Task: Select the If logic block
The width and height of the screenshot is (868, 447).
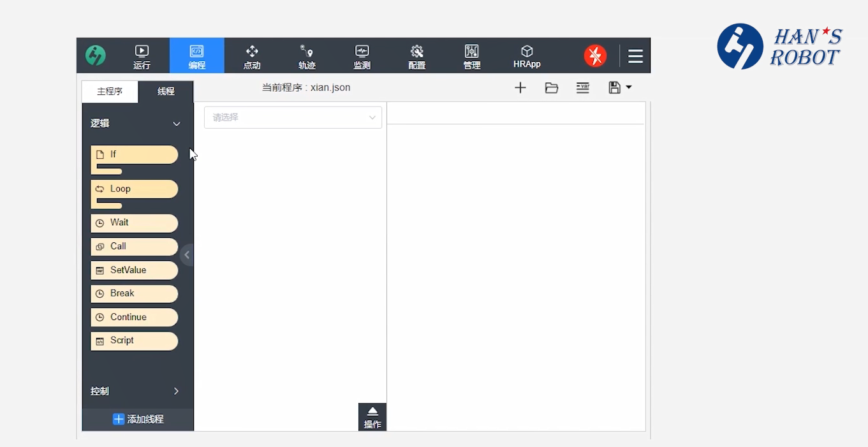Action: (134, 154)
